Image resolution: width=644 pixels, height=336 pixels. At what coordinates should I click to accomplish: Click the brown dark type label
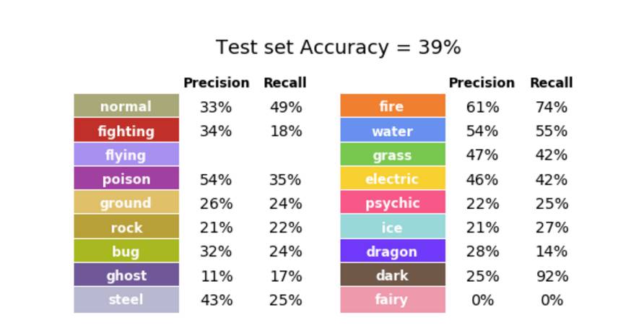(x=392, y=275)
